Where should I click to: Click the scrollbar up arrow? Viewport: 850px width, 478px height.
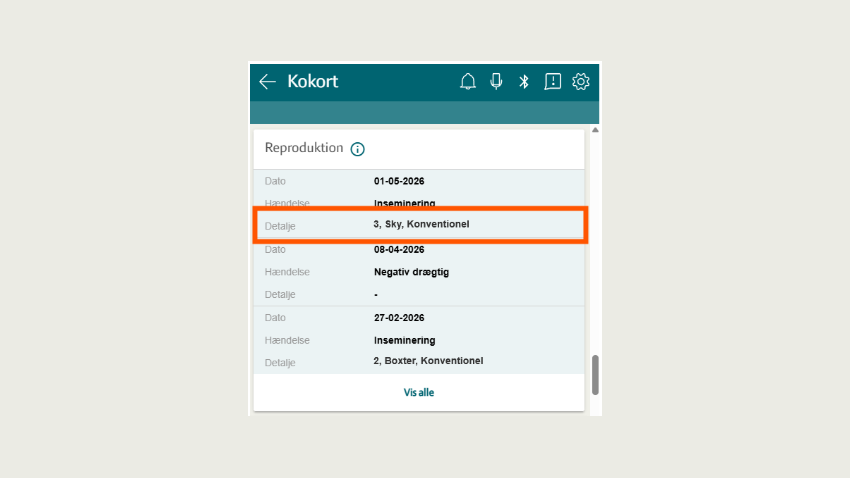point(595,130)
